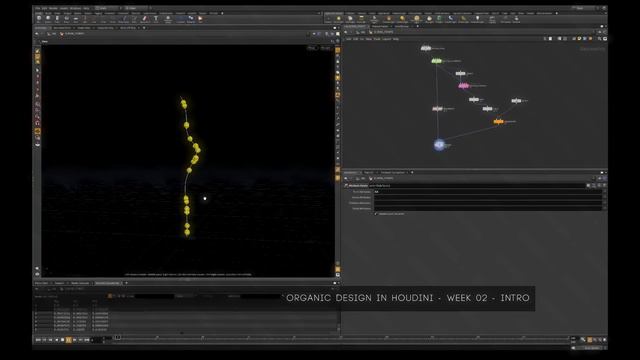Select the File shelf tool

point(200,19)
